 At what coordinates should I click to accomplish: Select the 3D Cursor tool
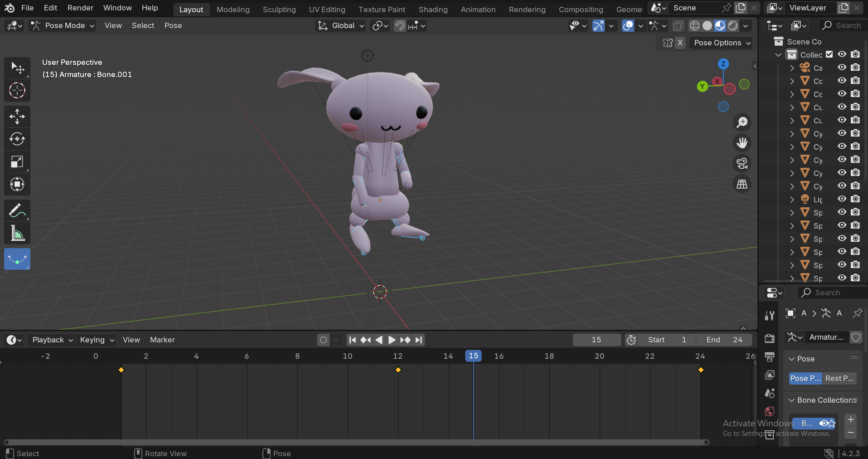pyautogui.click(x=17, y=91)
